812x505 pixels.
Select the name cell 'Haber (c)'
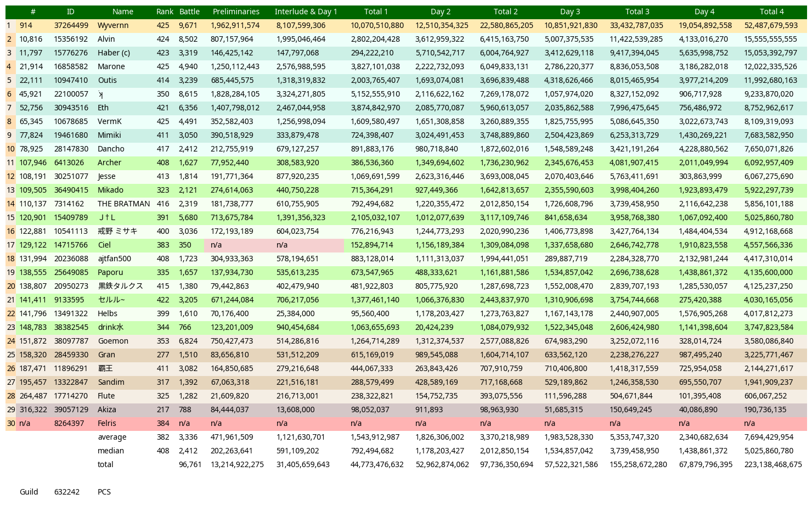pyautogui.click(x=114, y=53)
